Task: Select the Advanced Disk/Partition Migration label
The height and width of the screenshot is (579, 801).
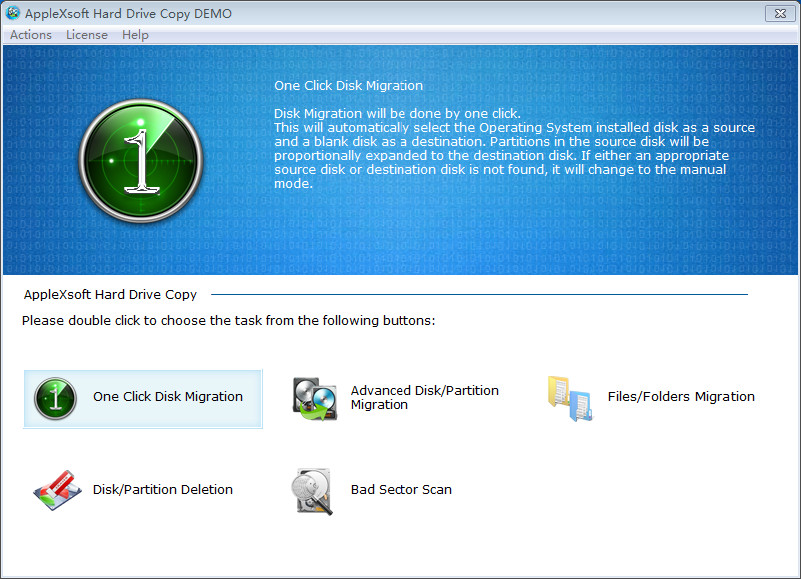Action: 425,398
